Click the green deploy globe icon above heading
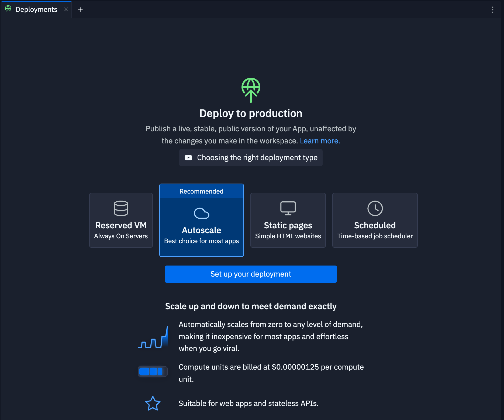This screenshot has width=504, height=420. [251, 90]
